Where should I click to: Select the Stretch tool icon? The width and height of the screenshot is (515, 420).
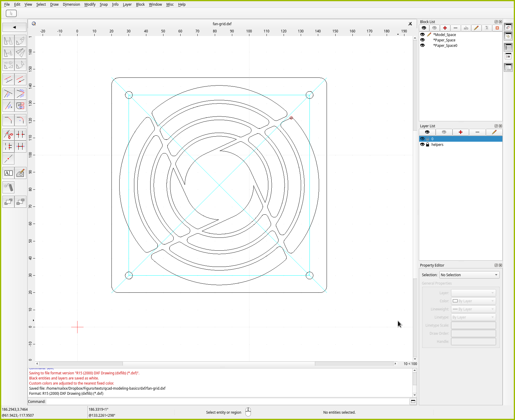coord(20,106)
